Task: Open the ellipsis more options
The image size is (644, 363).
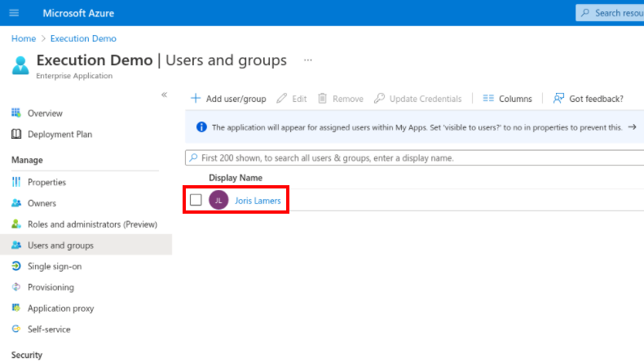Action: click(308, 60)
